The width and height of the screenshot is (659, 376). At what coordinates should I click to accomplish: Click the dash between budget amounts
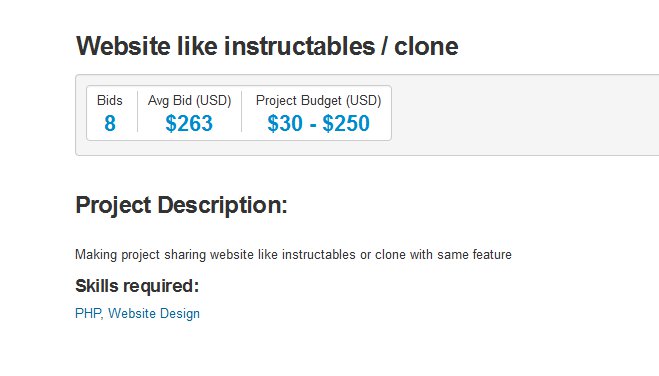(x=313, y=124)
